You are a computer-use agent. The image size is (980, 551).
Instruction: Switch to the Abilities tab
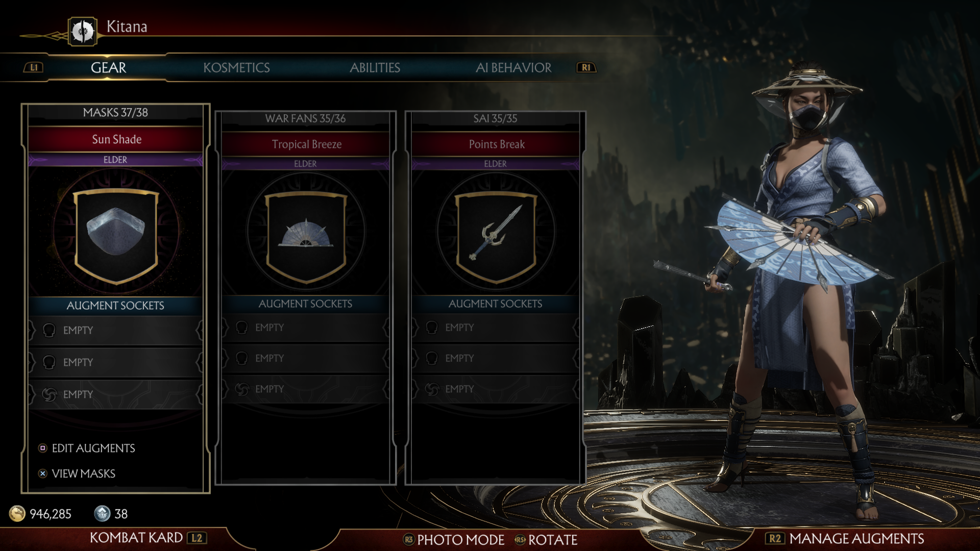375,67
